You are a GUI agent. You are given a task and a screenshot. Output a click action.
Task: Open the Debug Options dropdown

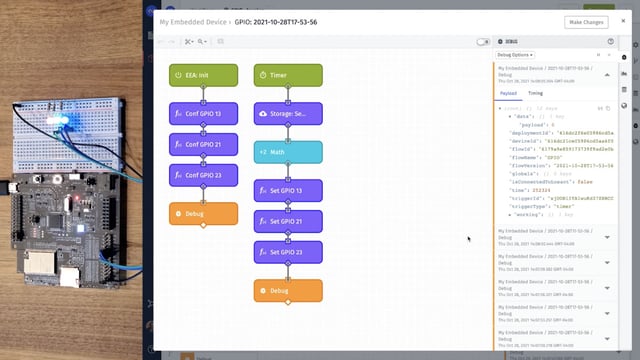click(515, 55)
